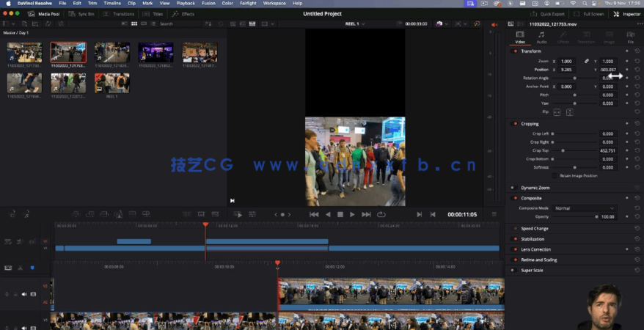Click Quick Export button
The height and width of the screenshot is (330, 644).
[x=548, y=14]
